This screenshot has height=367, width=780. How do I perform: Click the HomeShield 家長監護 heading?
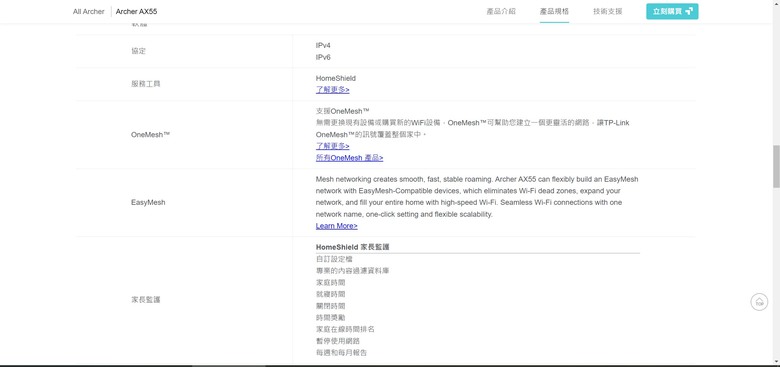pyautogui.click(x=352, y=247)
